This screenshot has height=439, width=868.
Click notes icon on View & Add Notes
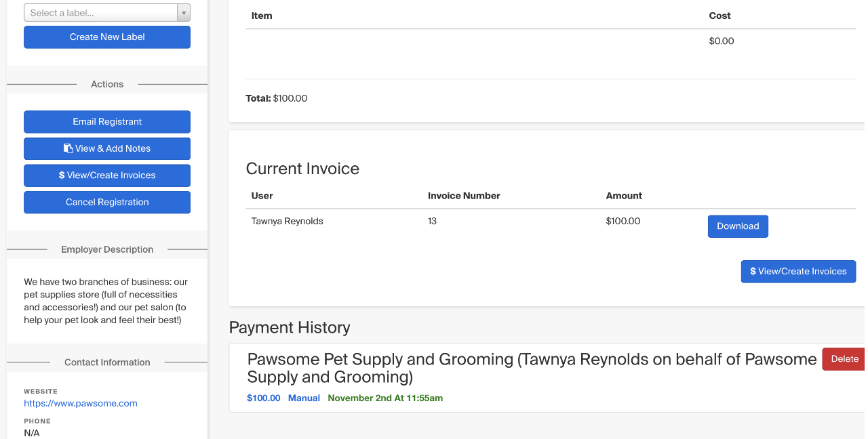68,148
